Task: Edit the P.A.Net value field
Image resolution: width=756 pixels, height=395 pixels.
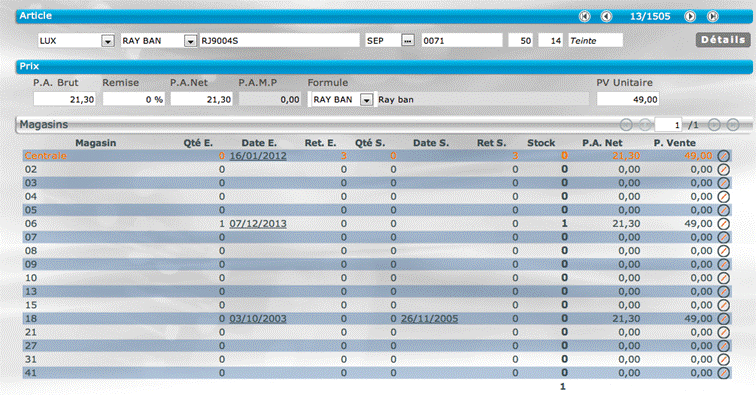Action: click(x=202, y=99)
